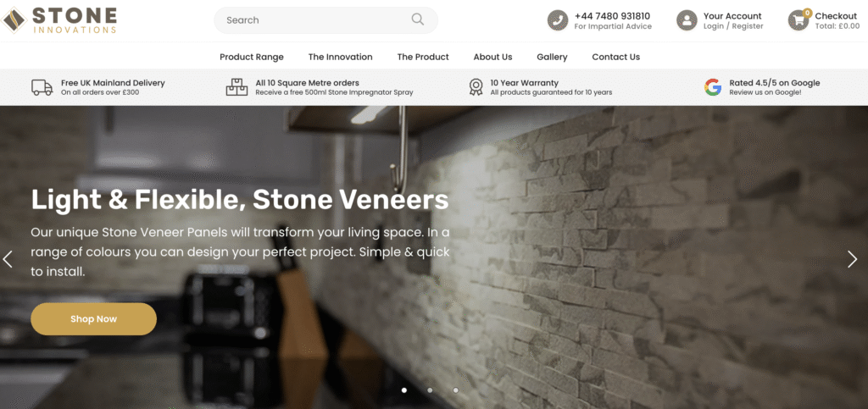Select the third carousel dot
This screenshot has height=409, width=868.
click(455, 390)
